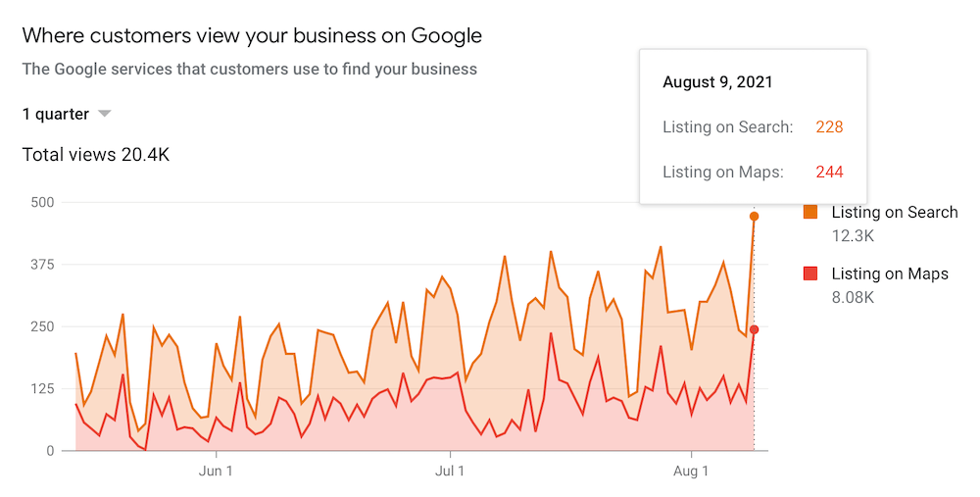The image size is (980, 497).
Task: Click the Jun 1 axis label
Action: point(216,471)
